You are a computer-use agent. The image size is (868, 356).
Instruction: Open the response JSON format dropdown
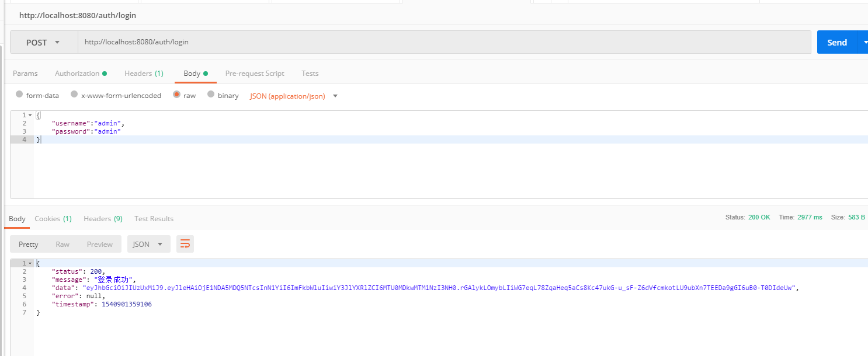[x=149, y=244]
